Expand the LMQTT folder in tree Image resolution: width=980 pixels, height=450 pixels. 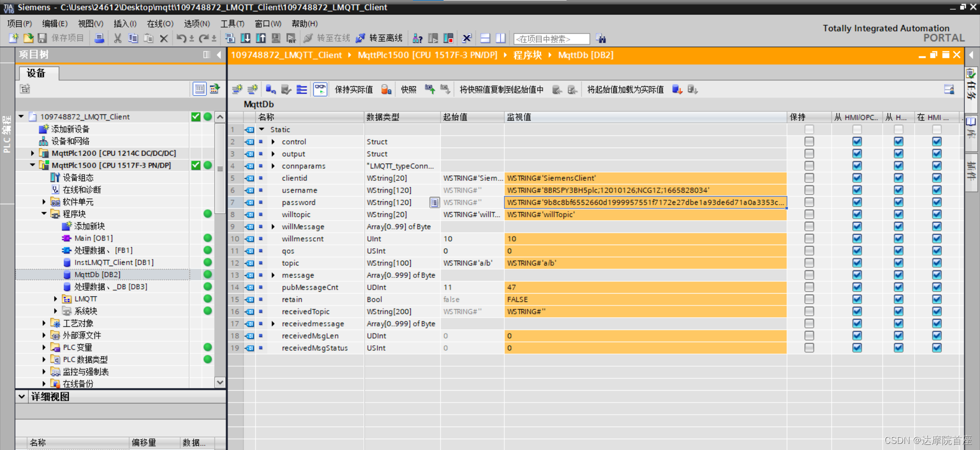(56, 299)
